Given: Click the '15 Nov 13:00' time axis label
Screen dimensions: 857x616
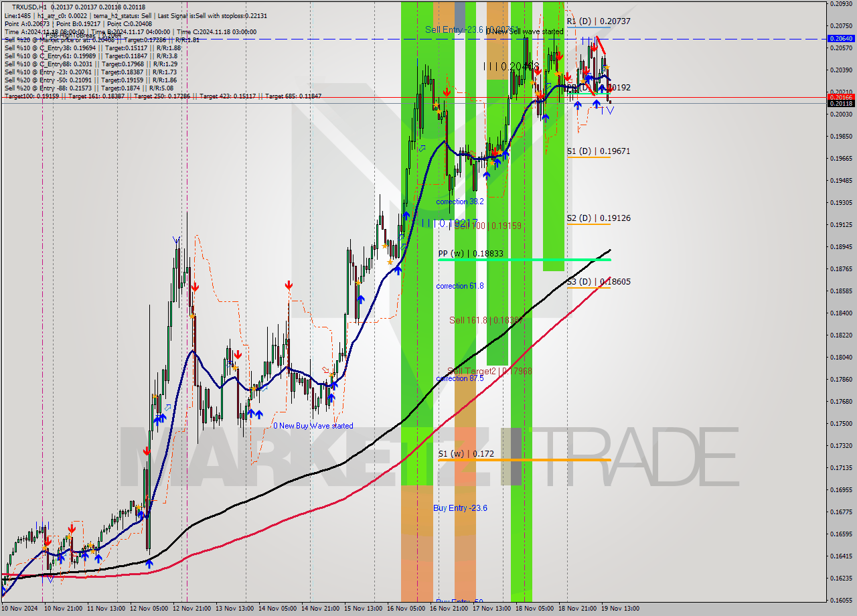Looking at the screenshot, I should point(364,609).
